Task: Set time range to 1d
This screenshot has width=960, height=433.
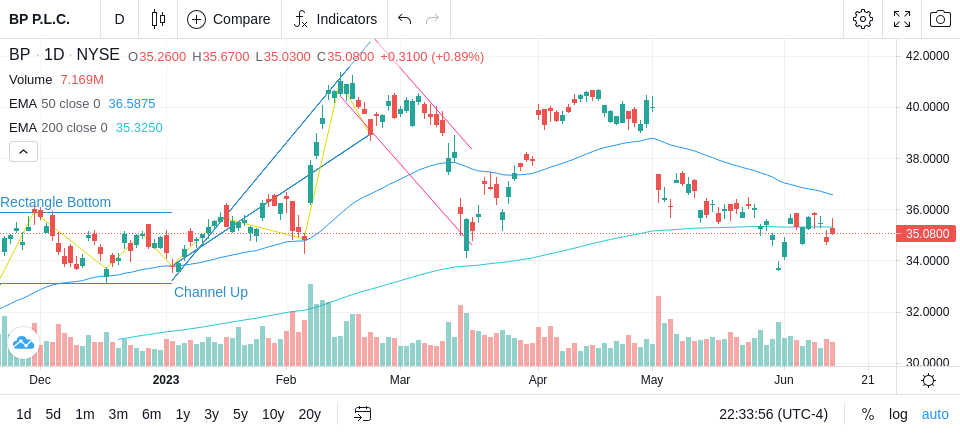Action: pos(23,414)
